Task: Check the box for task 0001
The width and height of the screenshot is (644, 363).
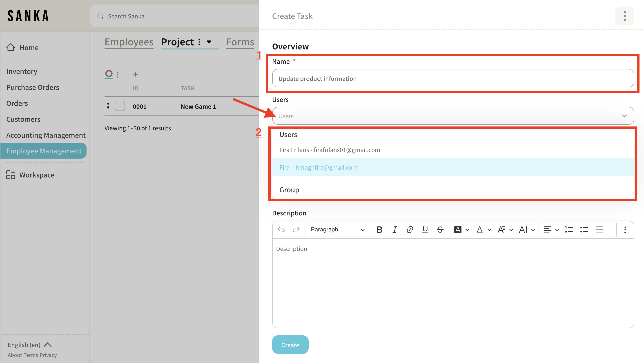Action: 120,106
